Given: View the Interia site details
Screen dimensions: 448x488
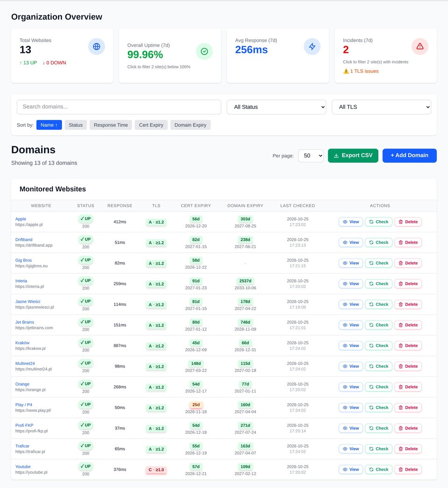Looking at the screenshot, I should (351, 284).
